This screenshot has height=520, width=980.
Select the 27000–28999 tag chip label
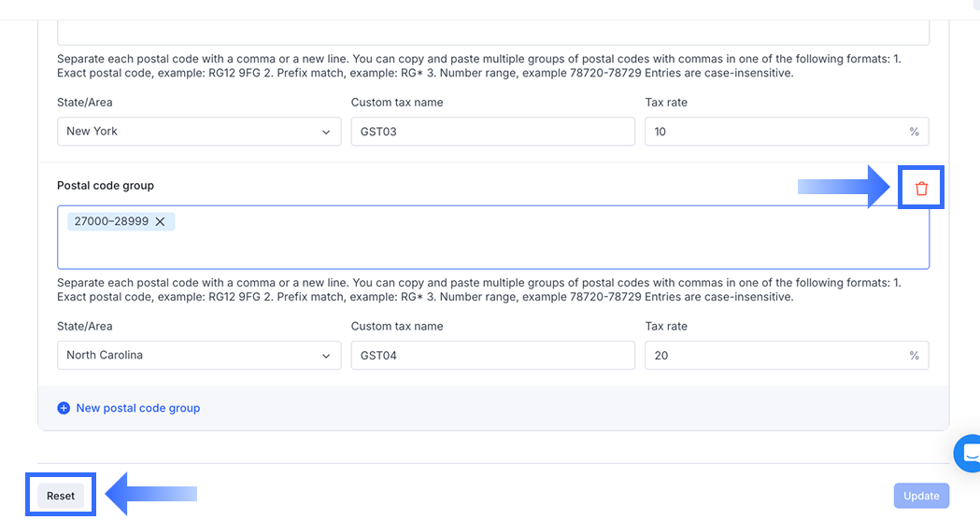point(111,221)
